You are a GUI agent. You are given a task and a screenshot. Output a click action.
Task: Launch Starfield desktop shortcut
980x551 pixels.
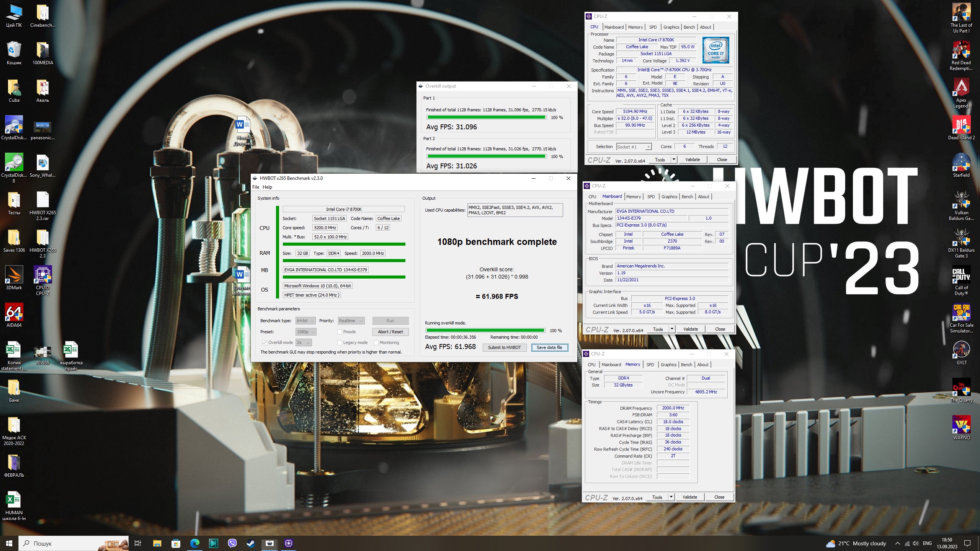click(961, 166)
